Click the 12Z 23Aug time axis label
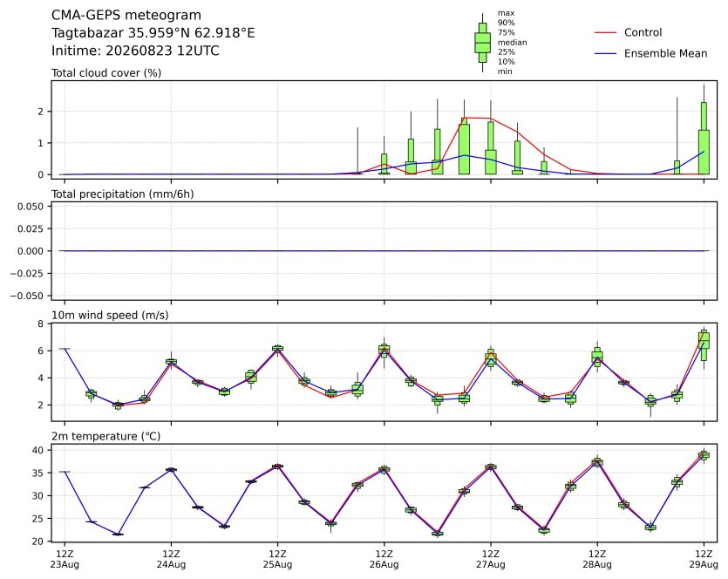 tap(65, 560)
